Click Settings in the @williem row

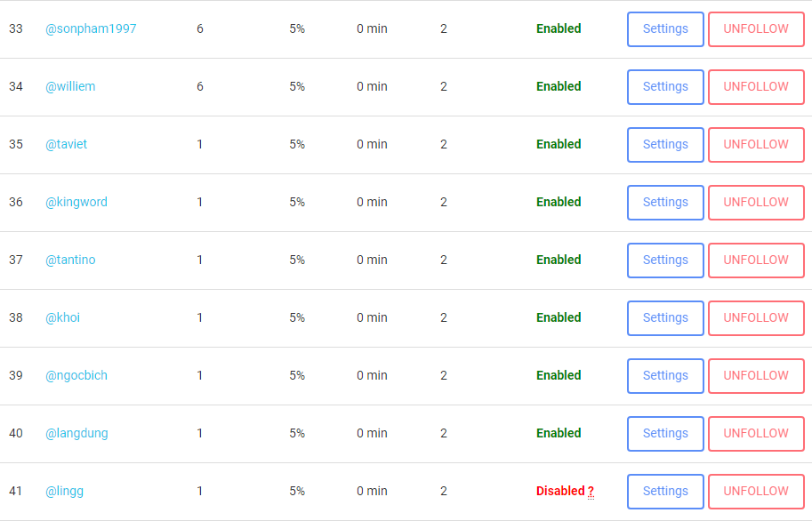coord(665,87)
